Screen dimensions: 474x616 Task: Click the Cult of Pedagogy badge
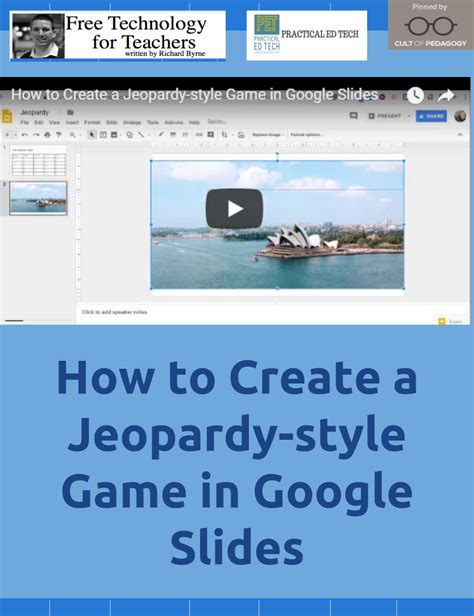[431, 25]
